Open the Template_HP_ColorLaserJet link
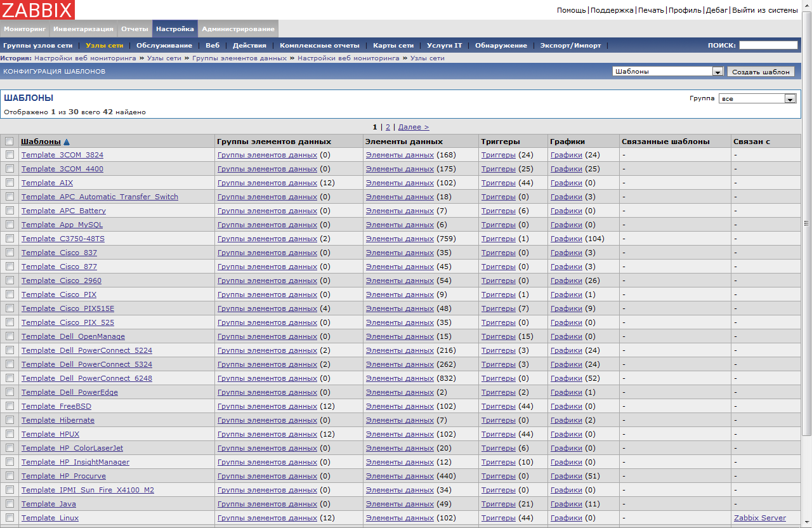The width and height of the screenshot is (812, 528). pos(72,448)
